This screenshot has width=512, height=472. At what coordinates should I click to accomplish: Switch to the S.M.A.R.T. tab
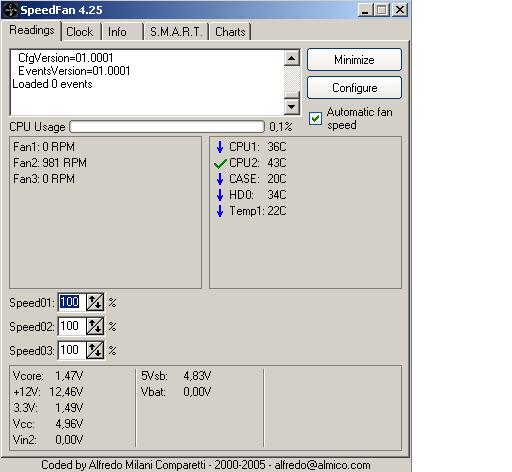(176, 32)
